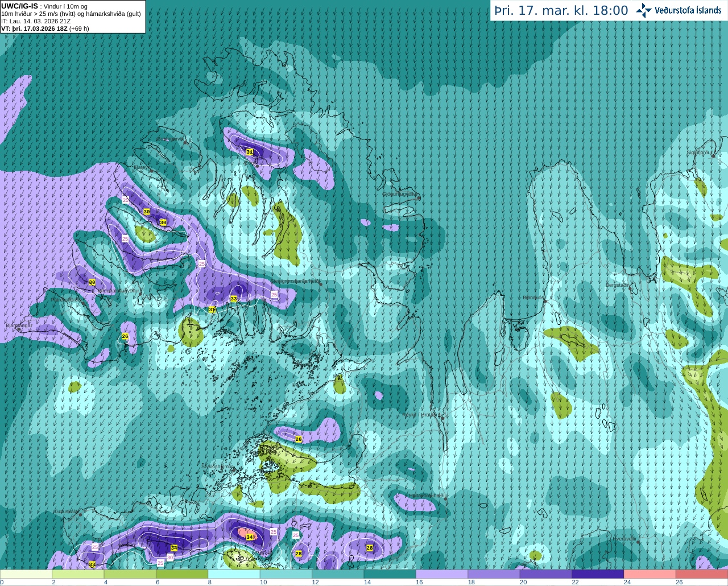Click the 'IT: Lau. 14. 03. 2026 21Z' line
The image size is (728, 586).
(x=36, y=21)
